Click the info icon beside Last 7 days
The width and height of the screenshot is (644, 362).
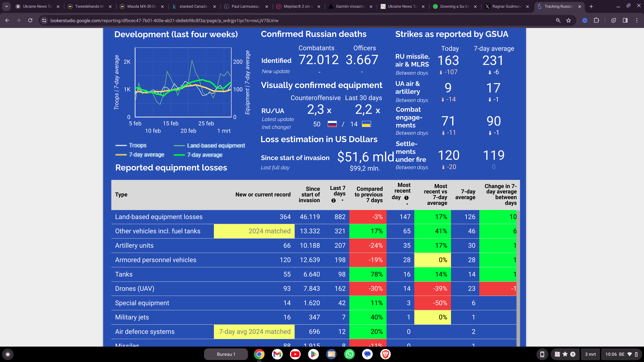pos(334,201)
